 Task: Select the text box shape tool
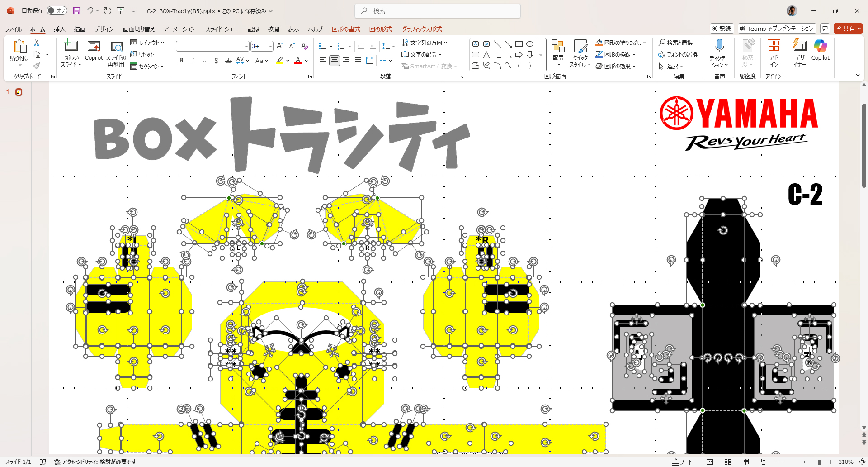click(x=476, y=44)
